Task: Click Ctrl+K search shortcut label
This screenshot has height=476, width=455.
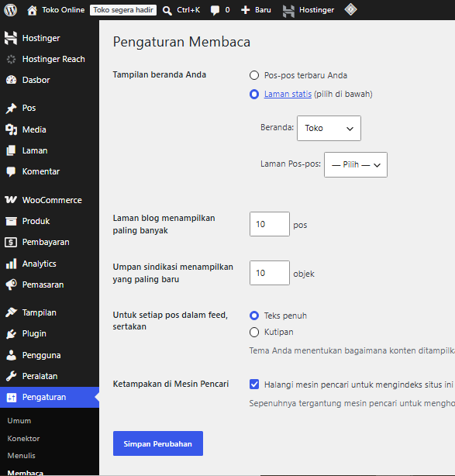Action: click(x=188, y=10)
